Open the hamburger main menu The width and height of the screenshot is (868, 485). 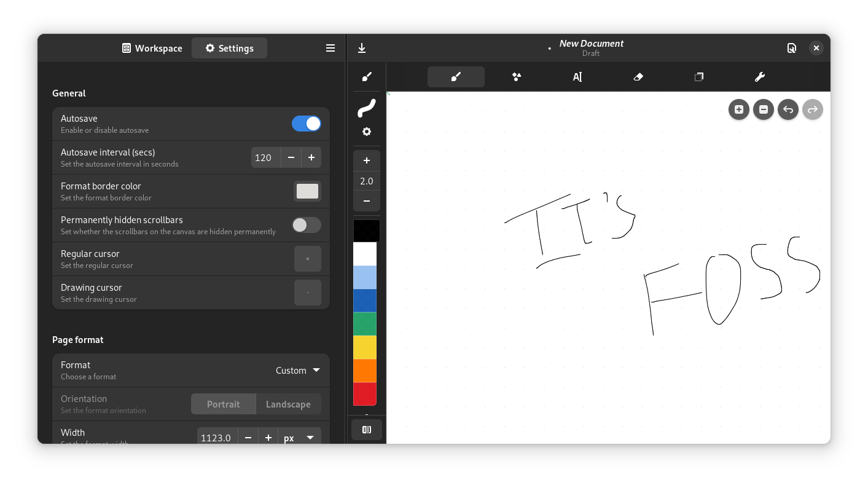pyautogui.click(x=330, y=48)
